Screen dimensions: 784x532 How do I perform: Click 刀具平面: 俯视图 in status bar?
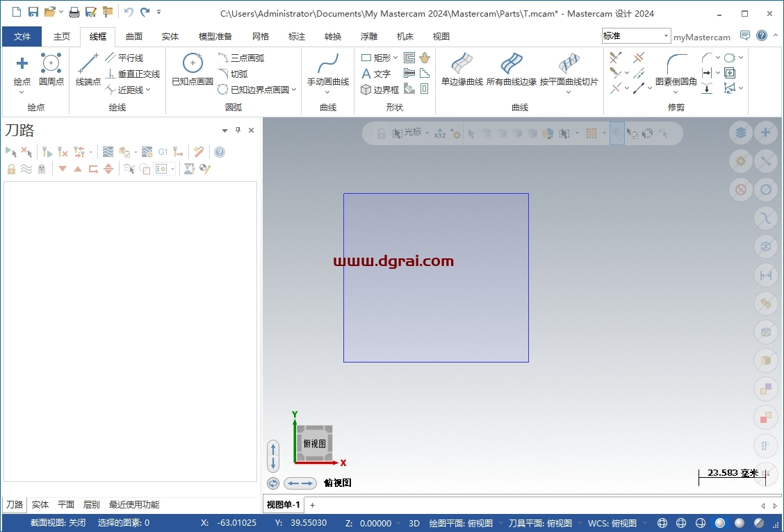coord(540,523)
